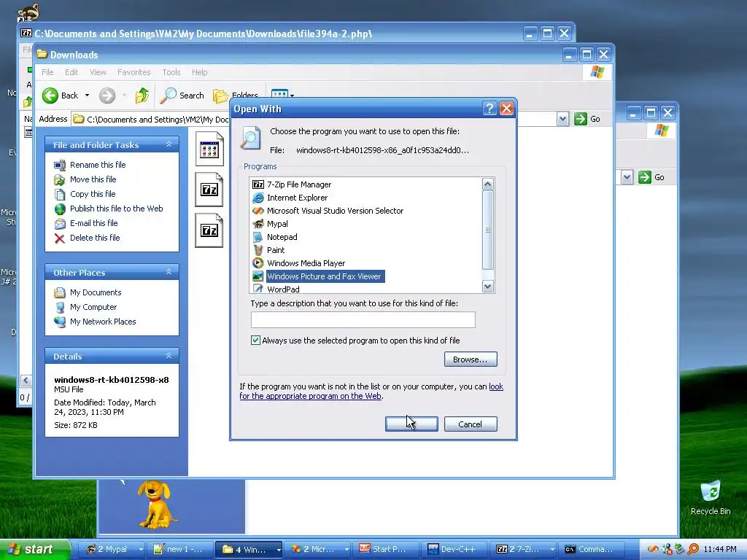Image resolution: width=747 pixels, height=560 pixels.
Task: Expand the Windows Explorer taskbar group dropdown
Action: tap(279, 549)
